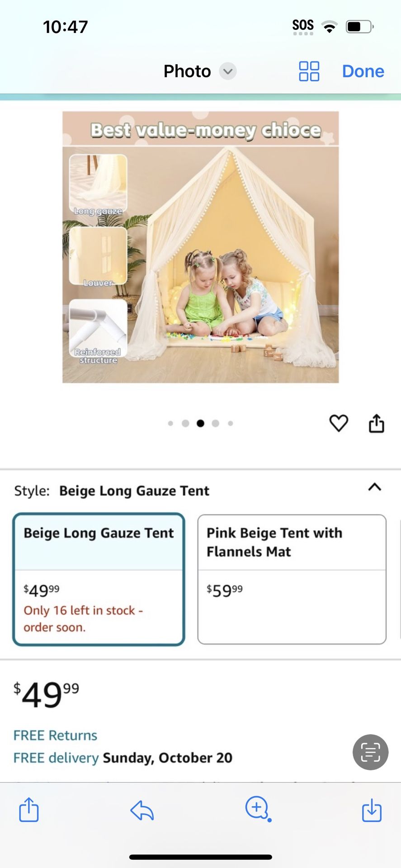Open the FREE Returns link
Image resolution: width=401 pixels, height=868 pixels.
coord(55,736)
